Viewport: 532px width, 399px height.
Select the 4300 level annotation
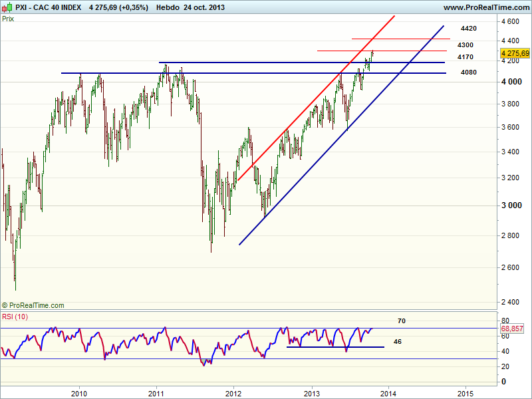coord(465,45)
